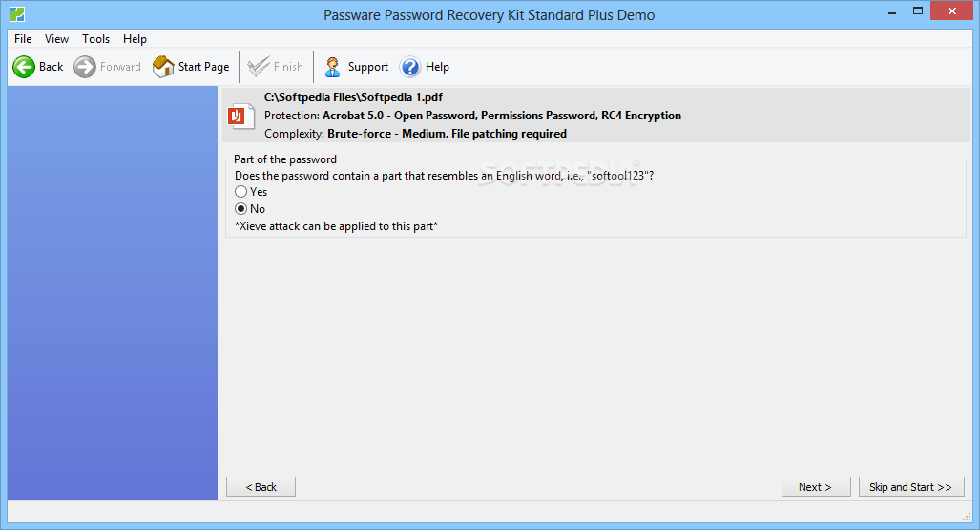Click the blue Help question-mark icon

pos(410,67)
